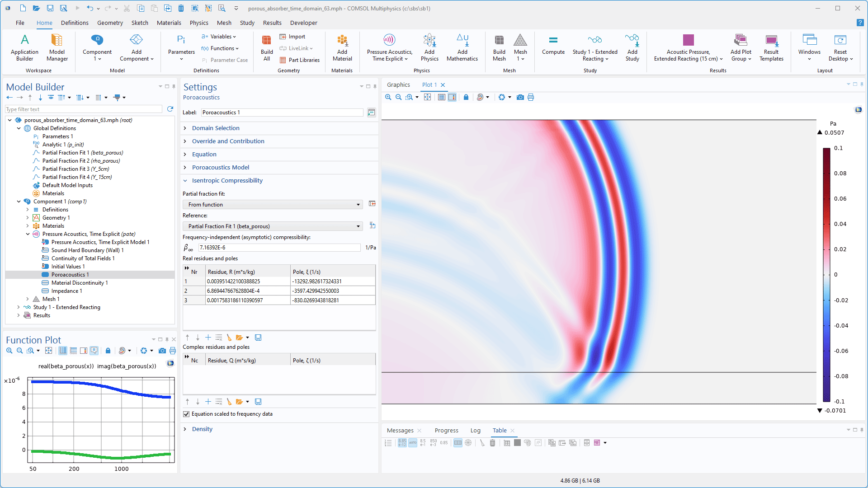Expand the Override and Contribution section
This screenshot has height=488, width=868.
pyautogui.click(x=228, y=141)
